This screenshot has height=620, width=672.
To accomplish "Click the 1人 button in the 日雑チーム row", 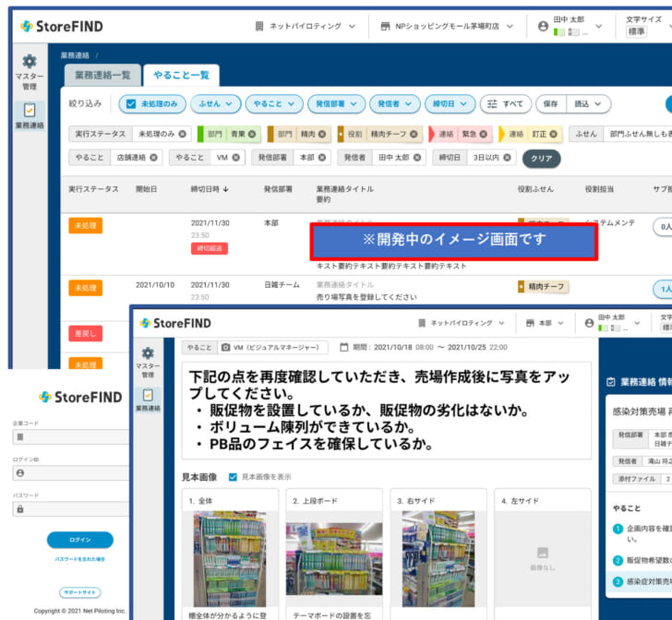I will [664, 289].
